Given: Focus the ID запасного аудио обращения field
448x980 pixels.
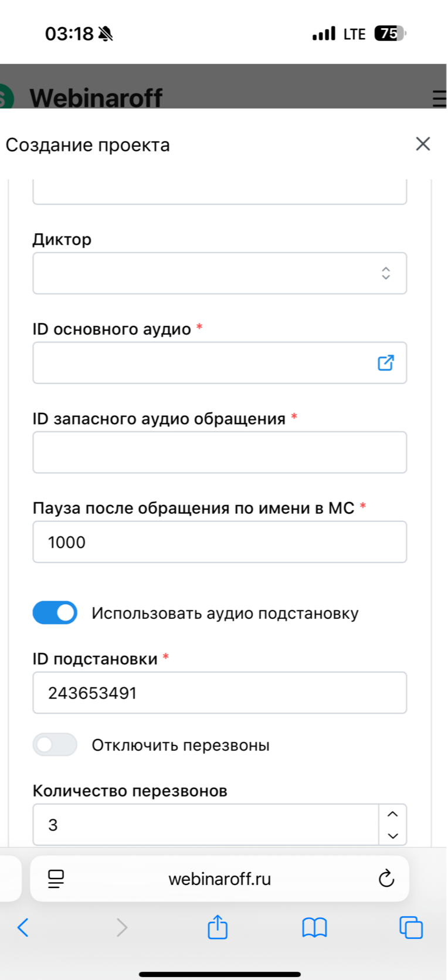Looking at the screenshot, I should pyautogui.click(x=219, y=452).
